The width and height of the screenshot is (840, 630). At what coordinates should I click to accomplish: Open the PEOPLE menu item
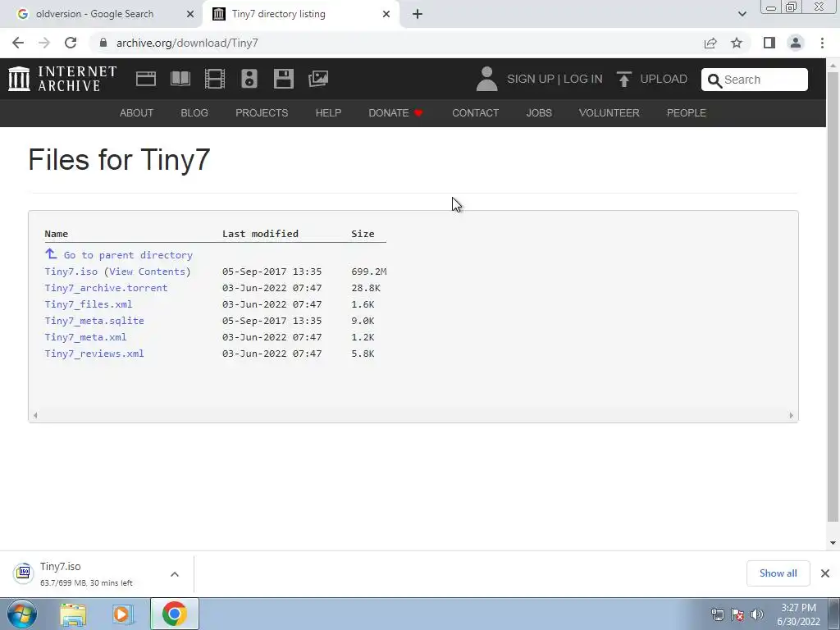686,113
